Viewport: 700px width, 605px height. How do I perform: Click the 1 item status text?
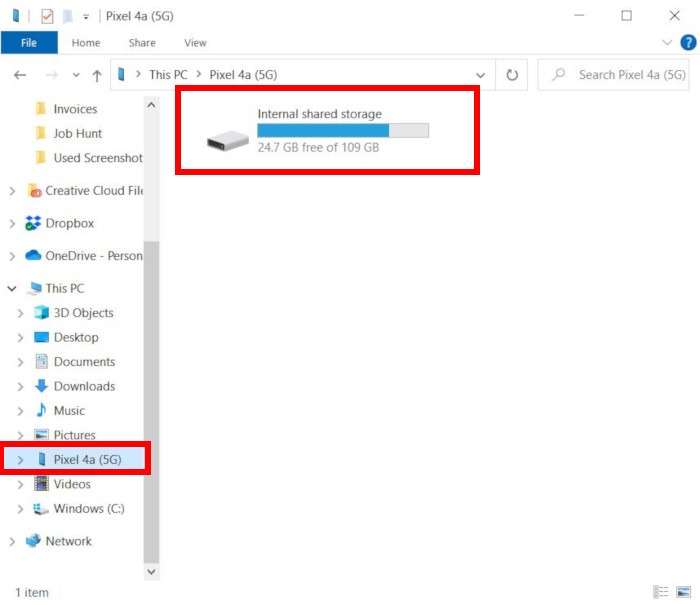coord(32,592)
